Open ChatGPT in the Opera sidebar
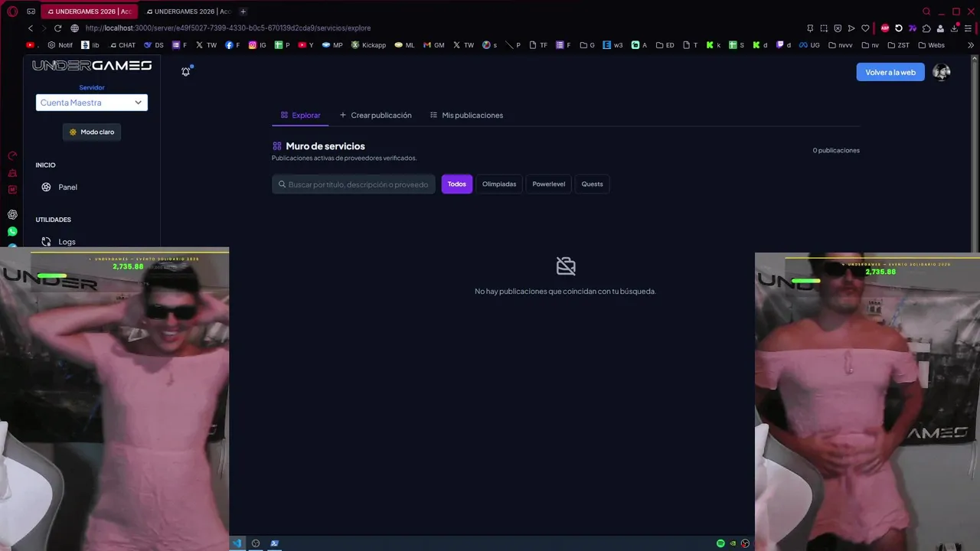The width and height of the screenshot is (980, 551). tap(12, 215)
